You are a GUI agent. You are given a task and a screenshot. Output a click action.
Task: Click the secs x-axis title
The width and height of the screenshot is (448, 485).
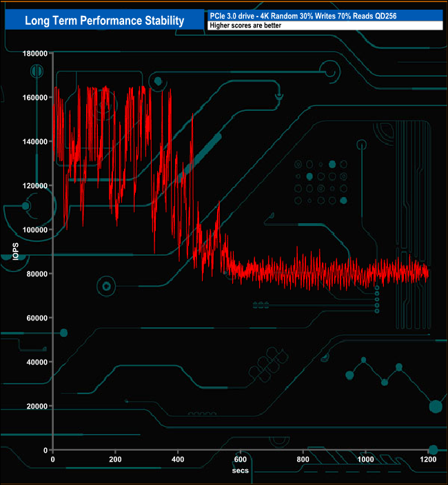pyautogui.click(x=240, y=471)
